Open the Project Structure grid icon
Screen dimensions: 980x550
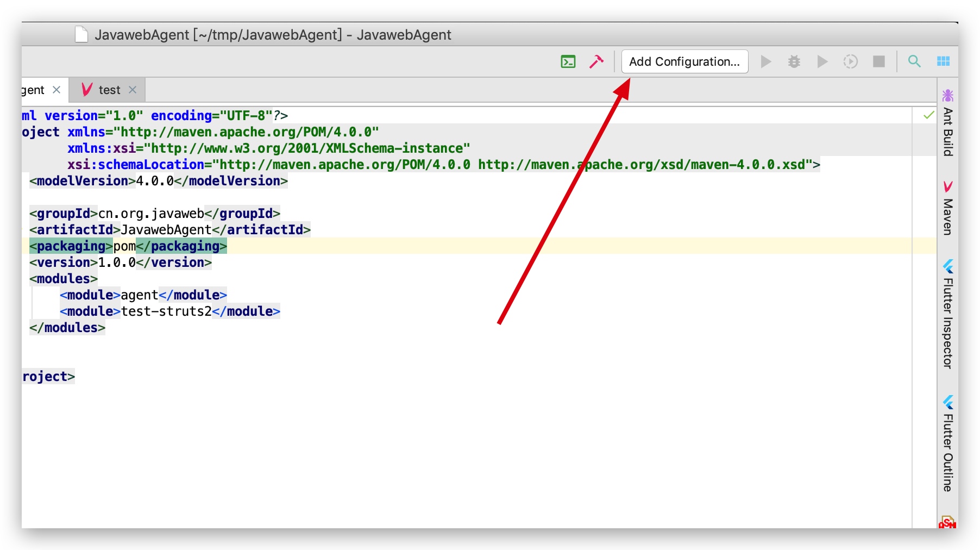(x=943, y=61)
